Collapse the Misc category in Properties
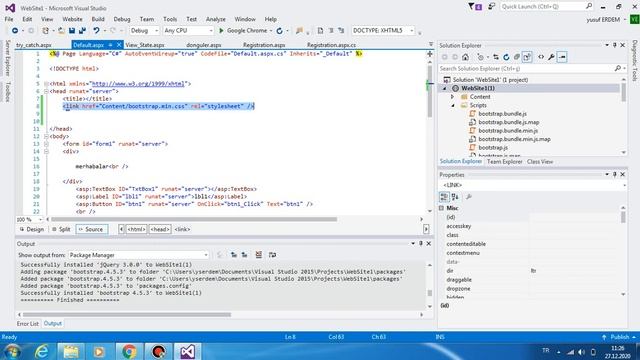 click(x=441, y=208)
